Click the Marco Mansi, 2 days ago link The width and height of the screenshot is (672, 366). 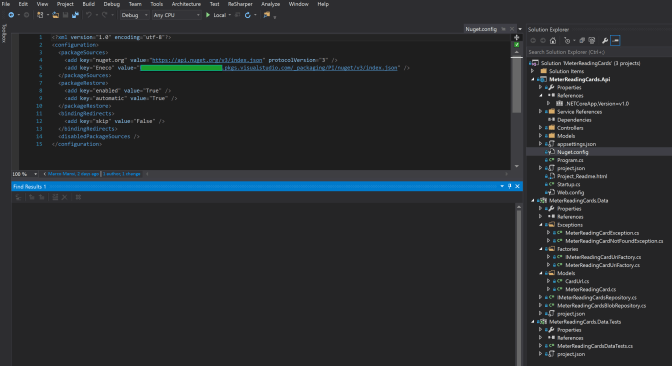click(73, 174)
